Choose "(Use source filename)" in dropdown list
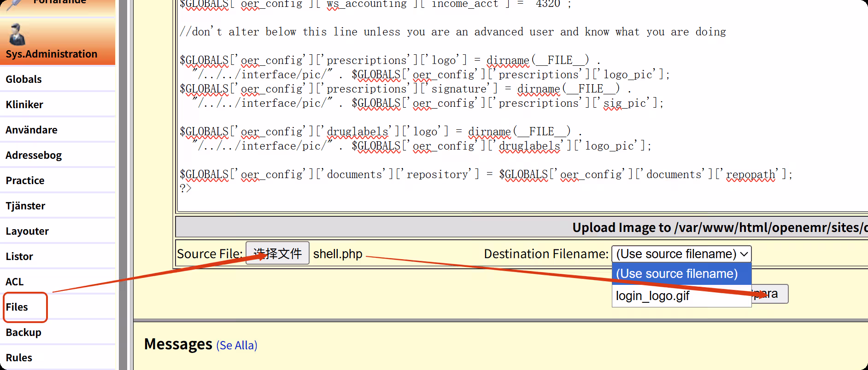 676,274
